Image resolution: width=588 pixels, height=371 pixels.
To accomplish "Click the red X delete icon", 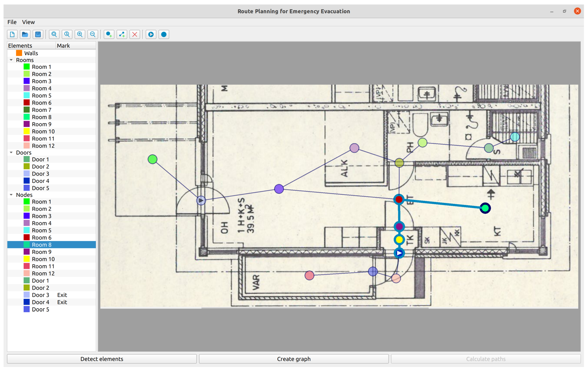I will pyautogui.click(x=135, y=34).
